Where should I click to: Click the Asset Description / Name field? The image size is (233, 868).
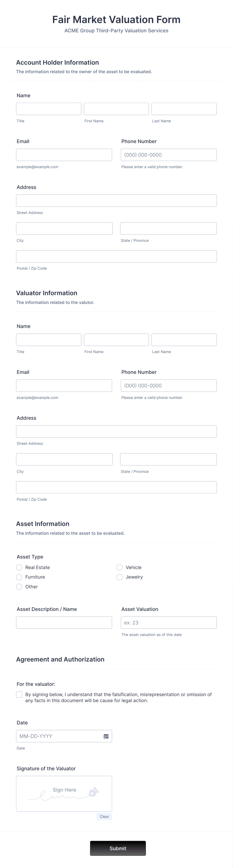pos(64,622)
